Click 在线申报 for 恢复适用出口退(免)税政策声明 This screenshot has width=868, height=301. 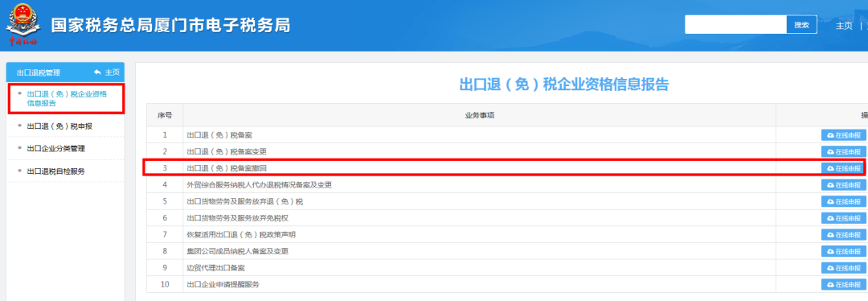(844, 235)
